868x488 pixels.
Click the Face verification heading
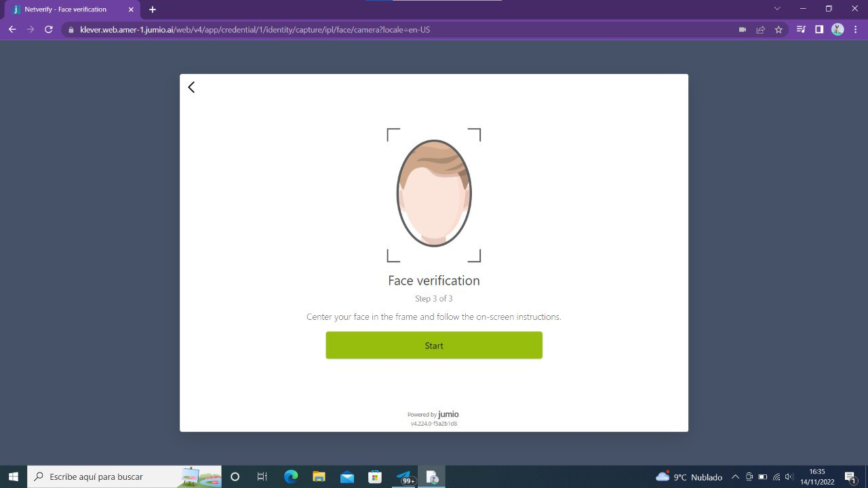(x=434, y=281)
